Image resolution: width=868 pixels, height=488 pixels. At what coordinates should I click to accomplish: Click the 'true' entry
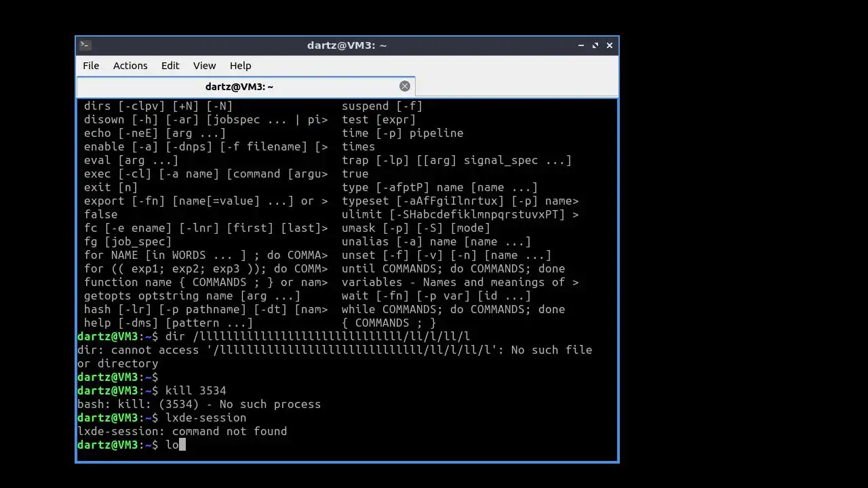point(355,174)
